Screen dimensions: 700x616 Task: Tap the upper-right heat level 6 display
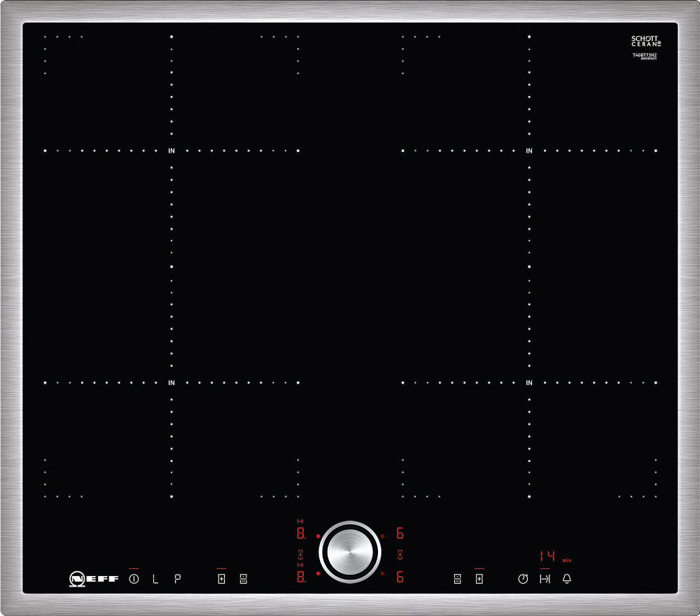click(400, 533)
